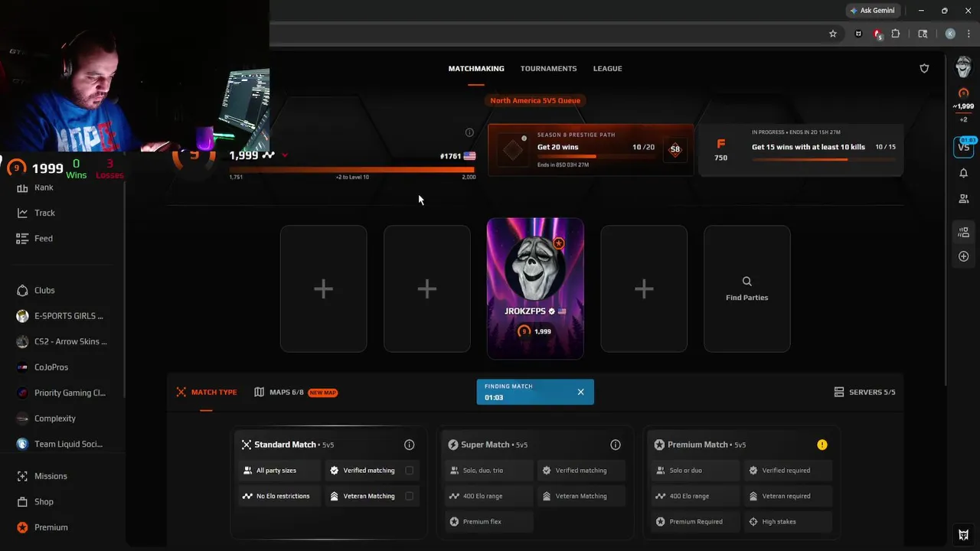Click Standard Match info icon

pyautogui.click(x=409, y=445)
